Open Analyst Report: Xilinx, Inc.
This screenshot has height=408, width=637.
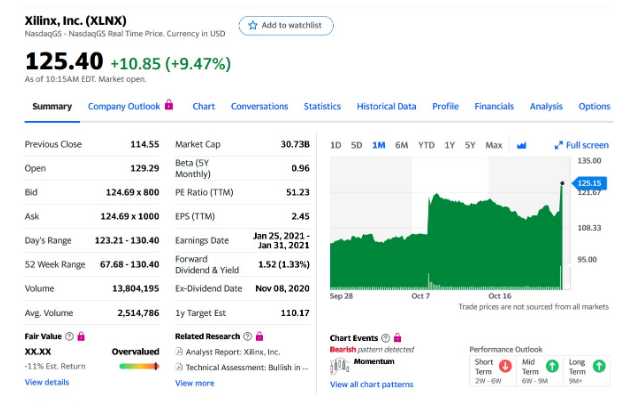233,352
